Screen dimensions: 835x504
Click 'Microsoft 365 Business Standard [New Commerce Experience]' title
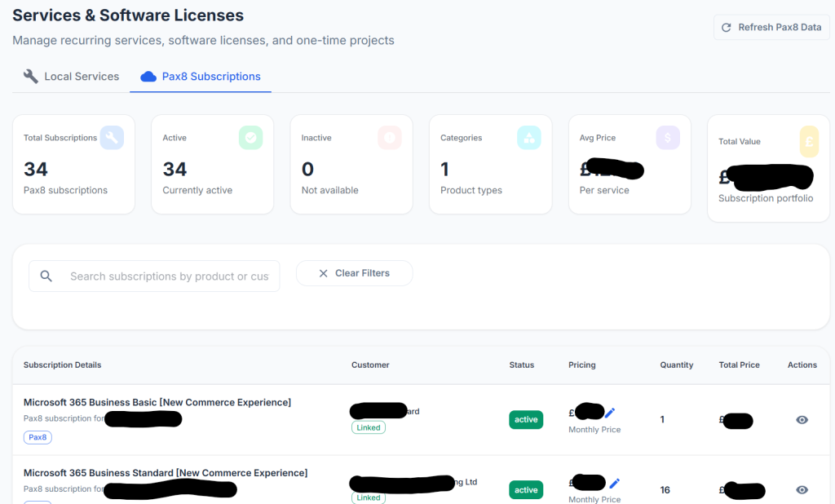click(x=166, y=472)
